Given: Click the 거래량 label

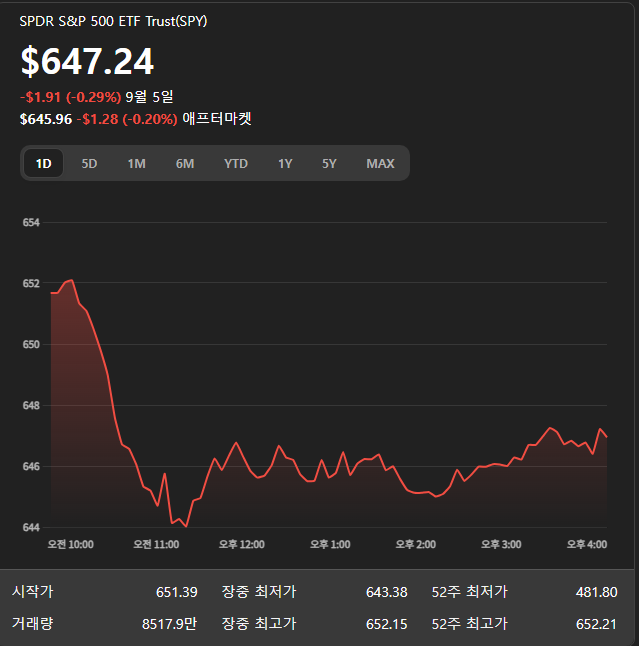Looking at the screenshot, I should (33, 624).
